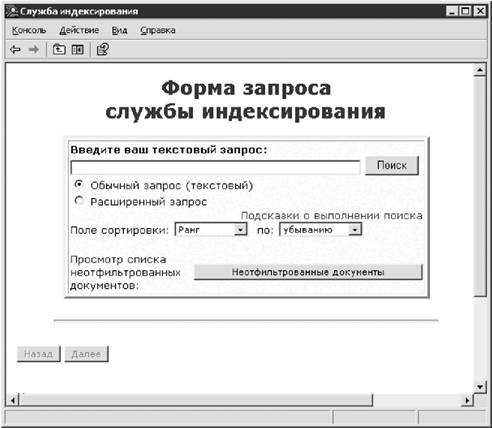Screen dimensions: 492x428
Task: Open the Справка menu
Action: tap(158, 30)
